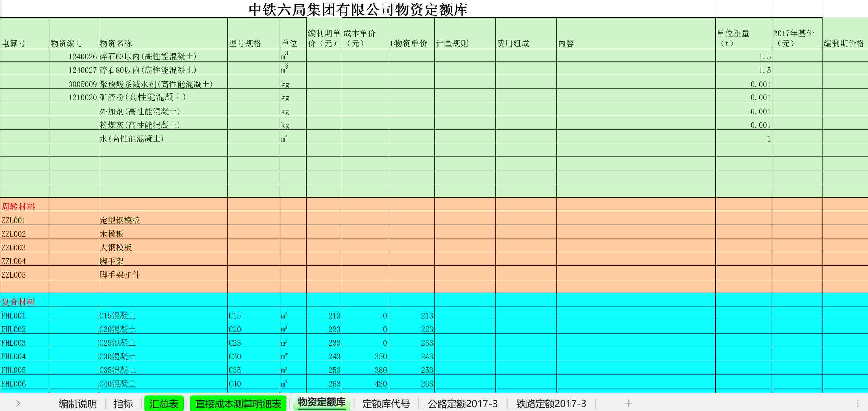The image size is (868, 411).
Task: Select the C20 specification cell
Action: point(253,327)
